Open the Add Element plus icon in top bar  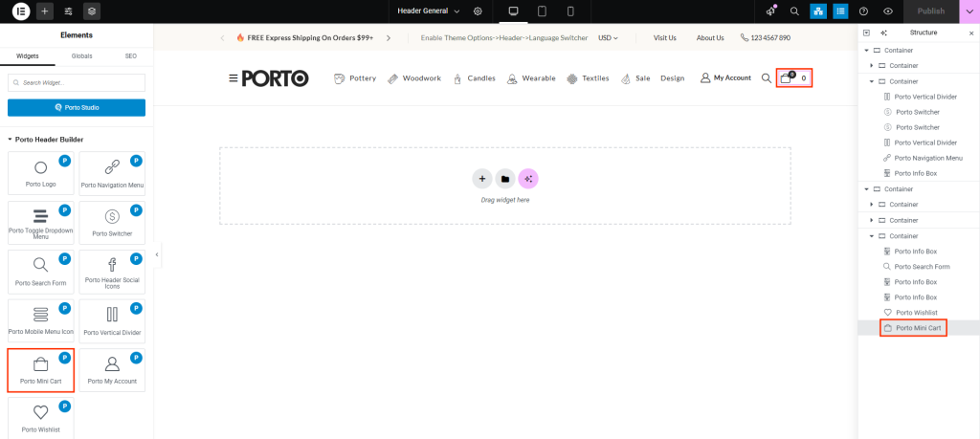pos(45,11)
